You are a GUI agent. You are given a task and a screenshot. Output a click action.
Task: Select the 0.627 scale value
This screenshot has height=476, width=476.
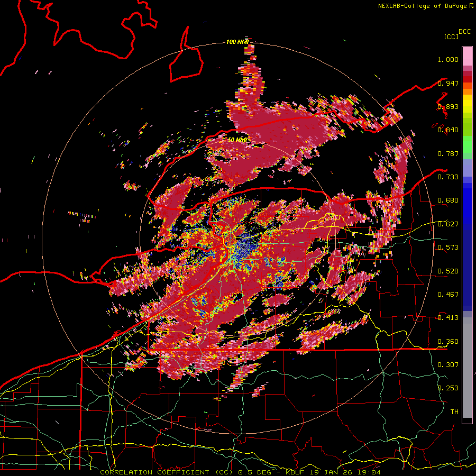click(x=448, y=224)
